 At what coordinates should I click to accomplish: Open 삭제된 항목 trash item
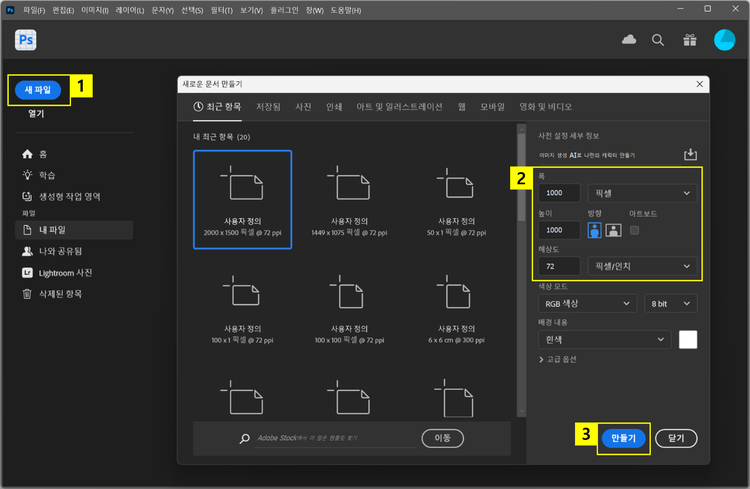click(x=60, y=294)
